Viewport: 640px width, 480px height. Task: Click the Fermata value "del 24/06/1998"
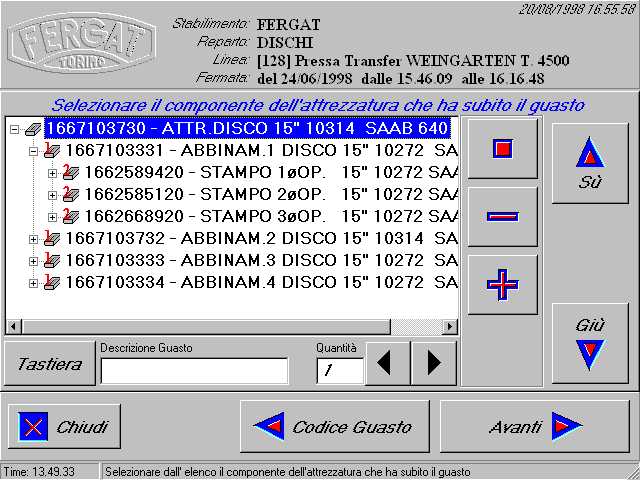click(304, 78)
